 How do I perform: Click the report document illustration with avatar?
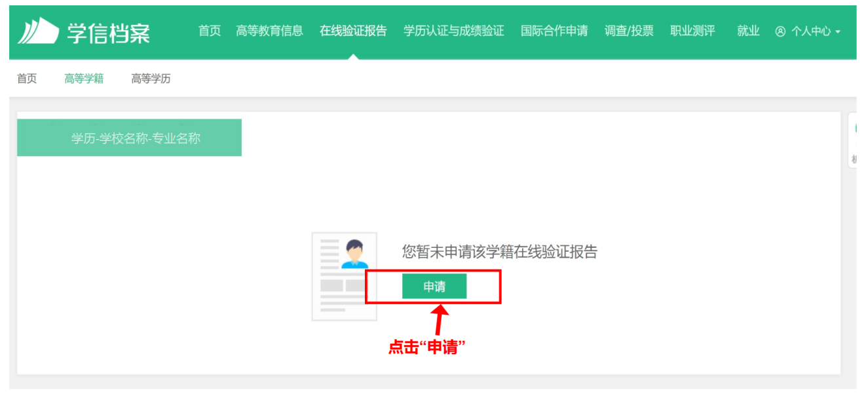click(344, 276)
